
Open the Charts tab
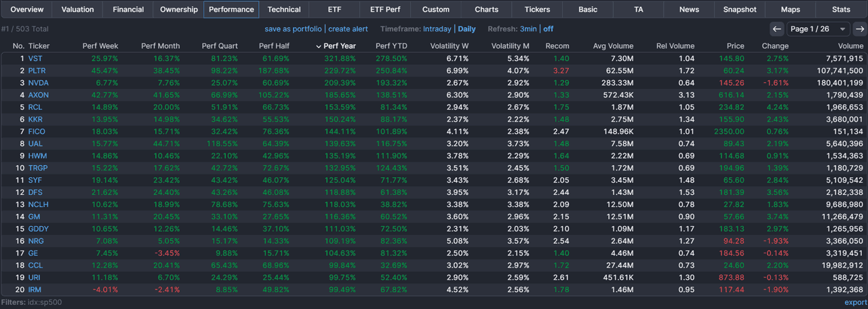tap(486, 10)
